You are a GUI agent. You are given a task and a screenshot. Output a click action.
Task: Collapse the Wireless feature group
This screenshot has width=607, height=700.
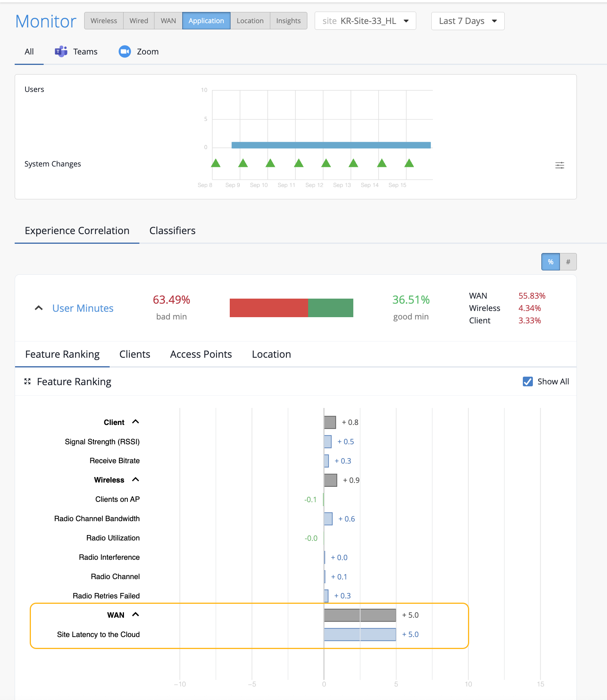tap(136, 479)
